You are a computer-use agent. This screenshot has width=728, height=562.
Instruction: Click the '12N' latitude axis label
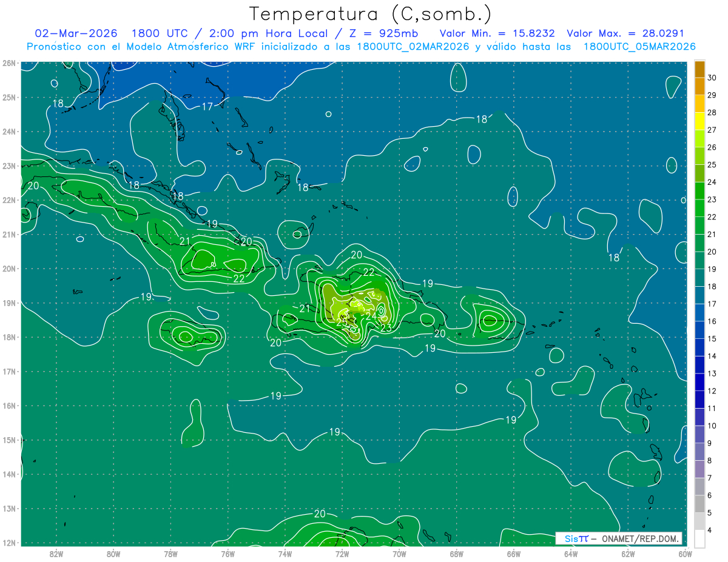(8, 543)
